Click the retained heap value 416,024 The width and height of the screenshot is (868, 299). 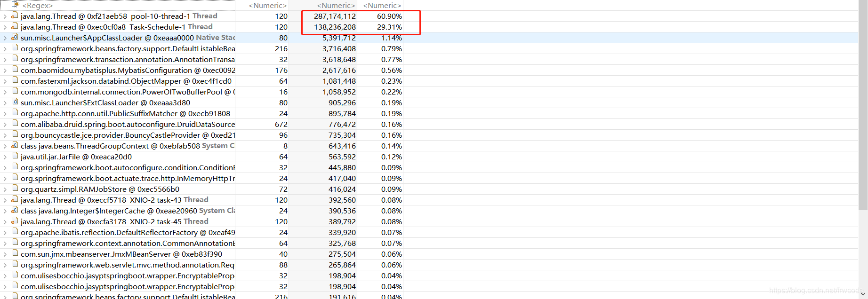(x=342, y=189)
